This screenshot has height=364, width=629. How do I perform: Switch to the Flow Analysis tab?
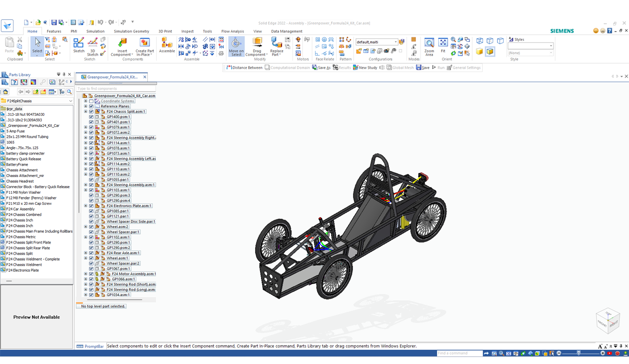pyautogui.click(x=233, y=31)
